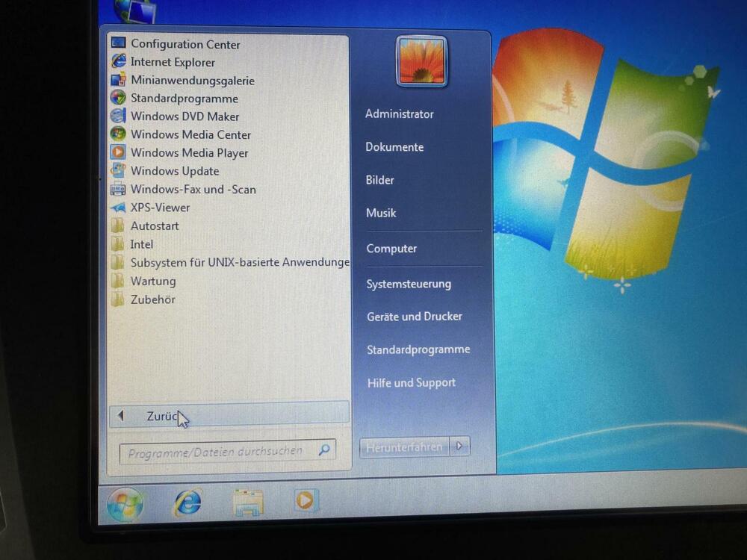Select the Windows Media Player text label
This screenshot has height=560, width=747.
[189, 153]
